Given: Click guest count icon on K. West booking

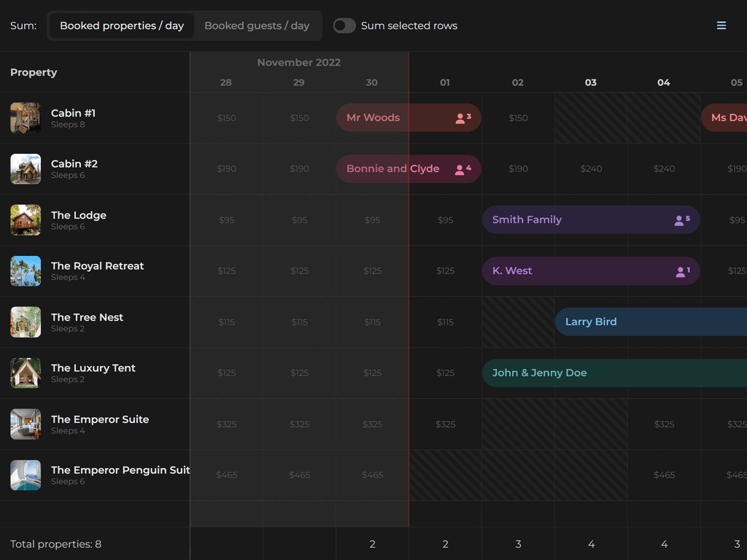Looking at the screenshot, I should point(682,271).
